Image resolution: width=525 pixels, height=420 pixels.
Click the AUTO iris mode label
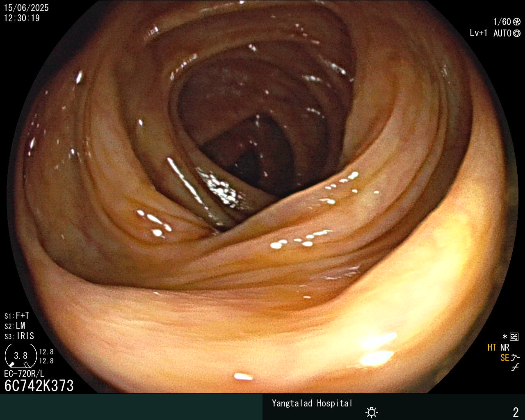click(502, 33)
